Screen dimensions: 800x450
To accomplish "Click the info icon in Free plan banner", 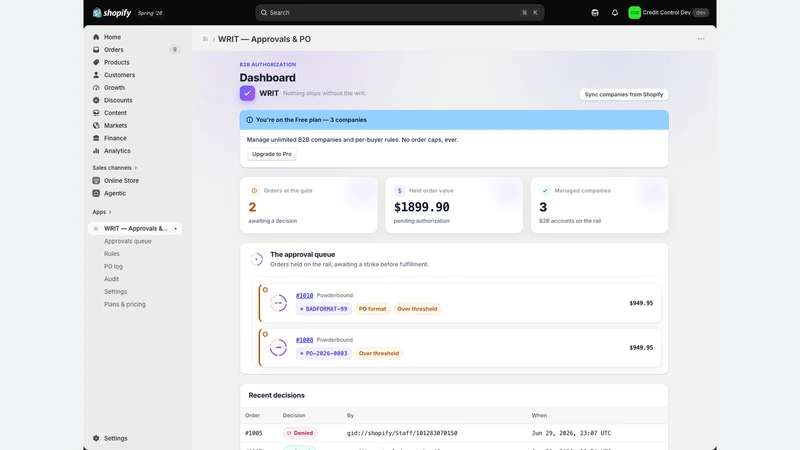I will coord(249,120).
